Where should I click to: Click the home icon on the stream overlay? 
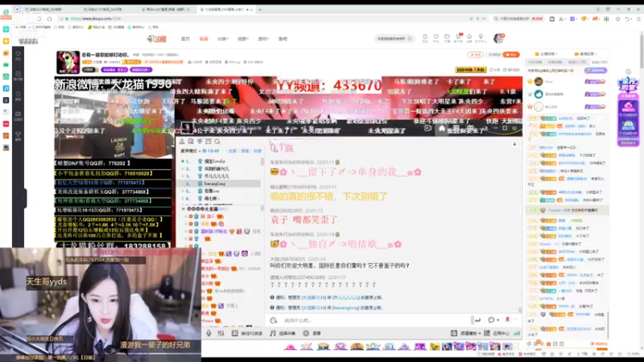click(x=441, y=129)
